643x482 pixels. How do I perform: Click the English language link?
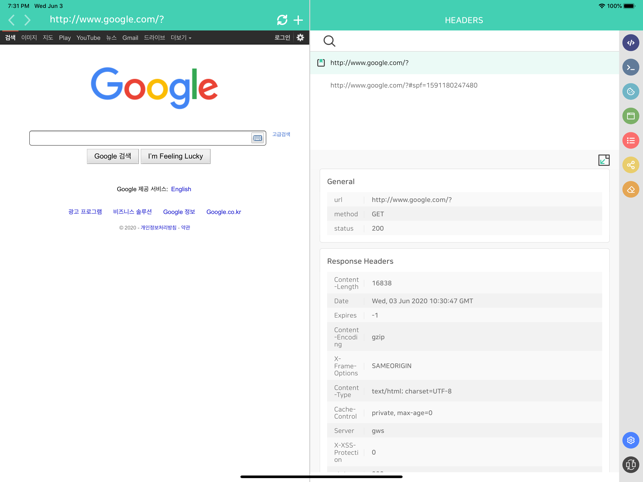point(181,189)
